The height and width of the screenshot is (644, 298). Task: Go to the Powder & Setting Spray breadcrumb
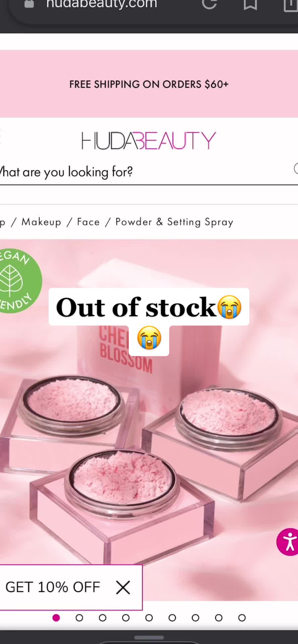[174, 222]
